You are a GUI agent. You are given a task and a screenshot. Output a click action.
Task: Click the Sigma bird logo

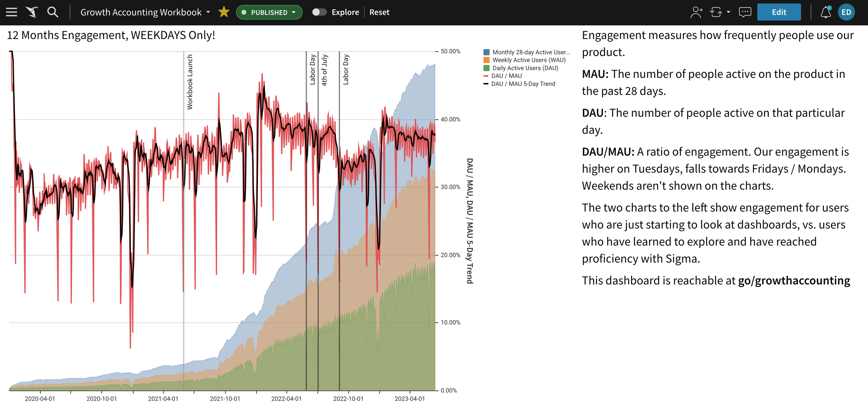pyautogui.click(x=32, y=12)
